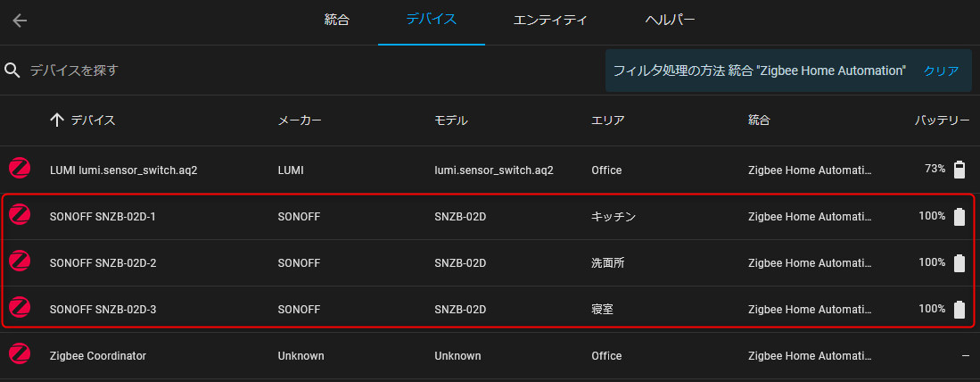Screen dimensions: 980x382
Task: Click battery icon of SONOFF SNZB-02D-1 row
Action: coord(959,216)
